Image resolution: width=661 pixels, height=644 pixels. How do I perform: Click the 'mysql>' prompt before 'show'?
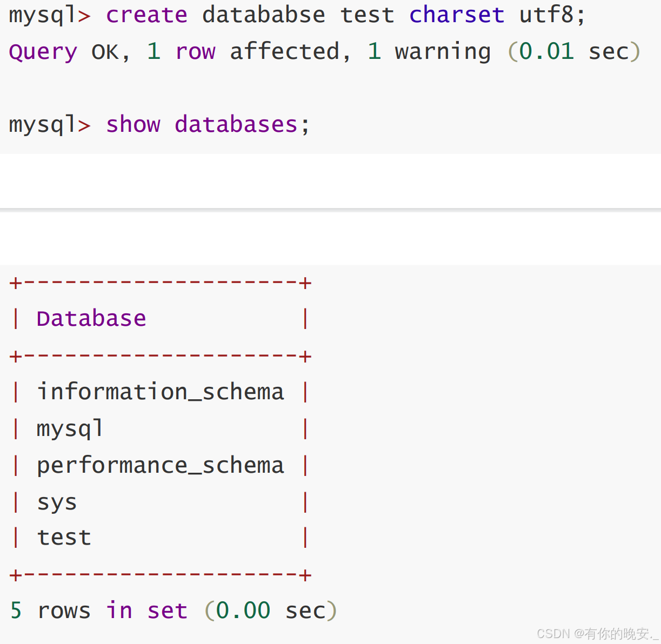[49, 125]
